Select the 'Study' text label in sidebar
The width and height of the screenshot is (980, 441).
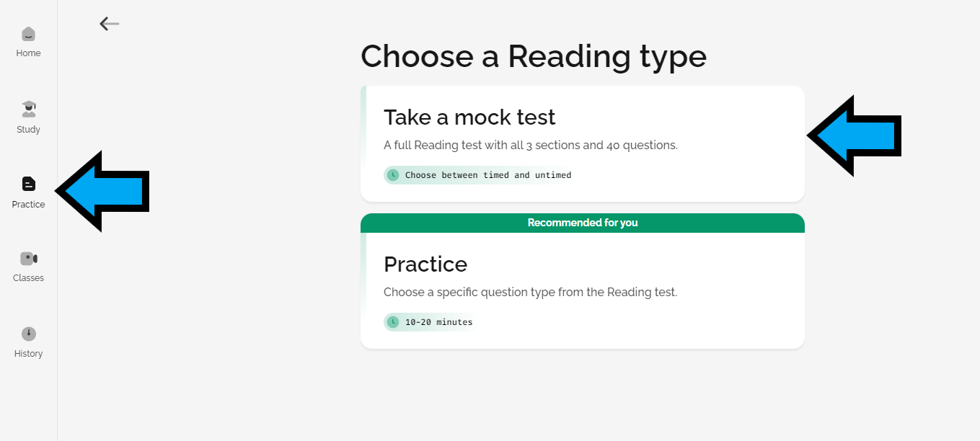tap(28, 130)
